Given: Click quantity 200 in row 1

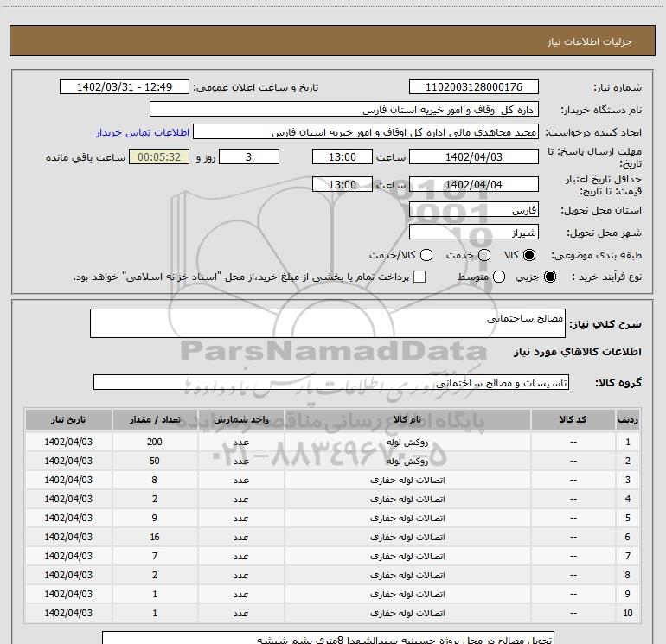Looking at the screenshot, I should pos(155,442).
